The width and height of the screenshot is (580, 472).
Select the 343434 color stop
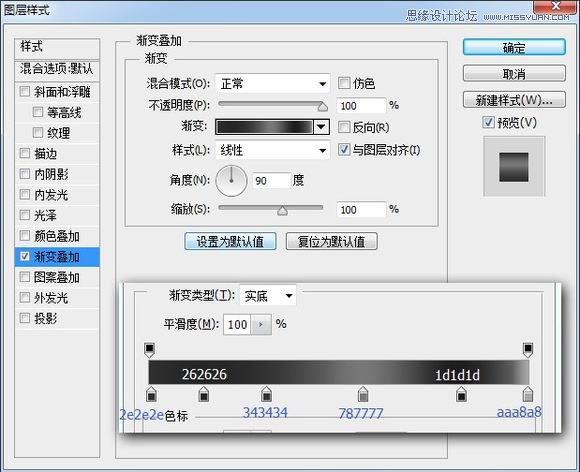266,395
